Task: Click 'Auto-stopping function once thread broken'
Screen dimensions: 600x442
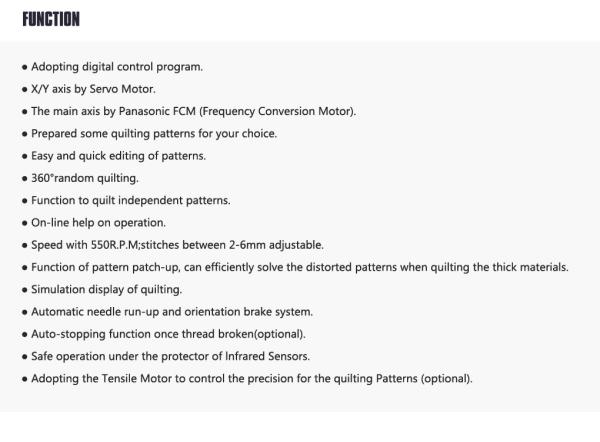Action: click(168, 334)
